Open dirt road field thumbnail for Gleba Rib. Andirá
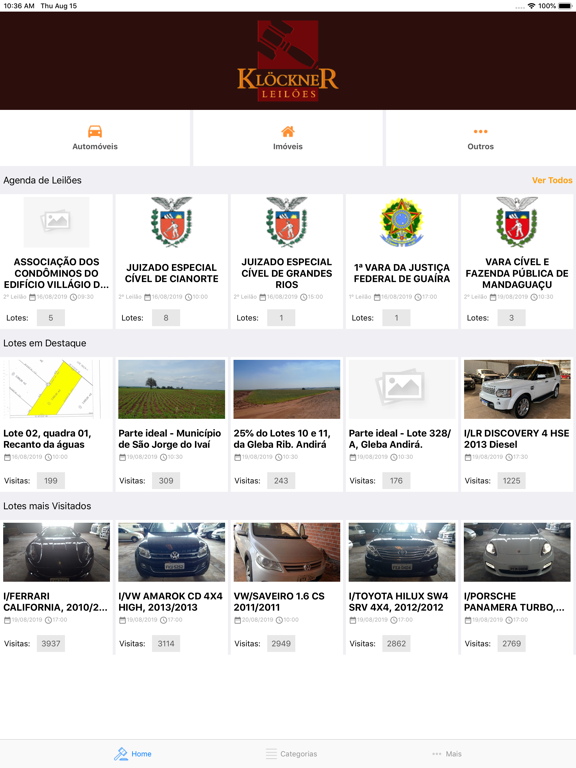 tap(287, 389)
